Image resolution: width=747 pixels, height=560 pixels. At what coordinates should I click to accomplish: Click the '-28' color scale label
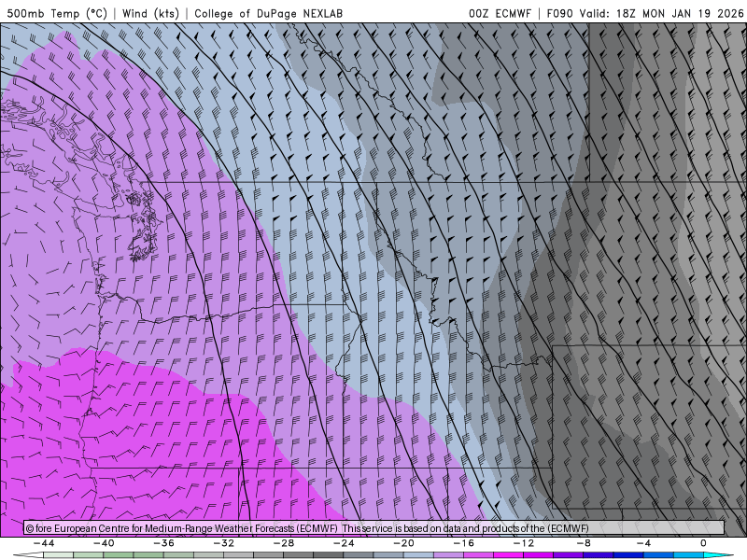click(284, 543)
